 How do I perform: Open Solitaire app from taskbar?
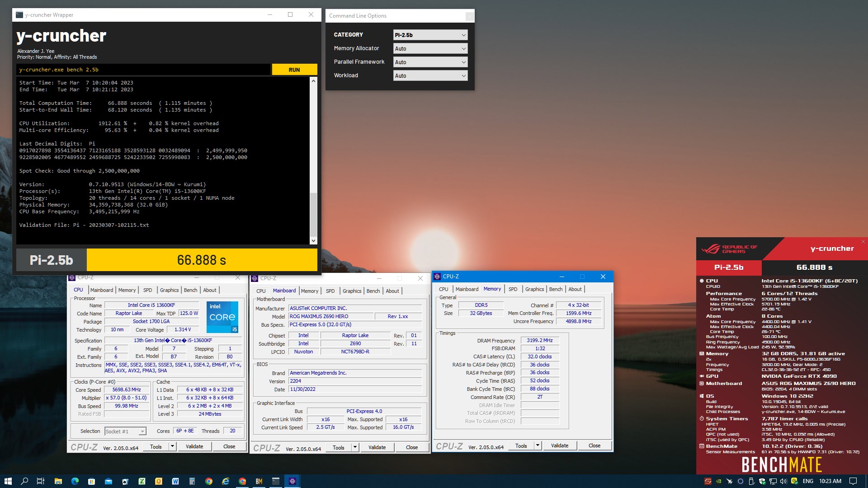(x=125, y=481)
